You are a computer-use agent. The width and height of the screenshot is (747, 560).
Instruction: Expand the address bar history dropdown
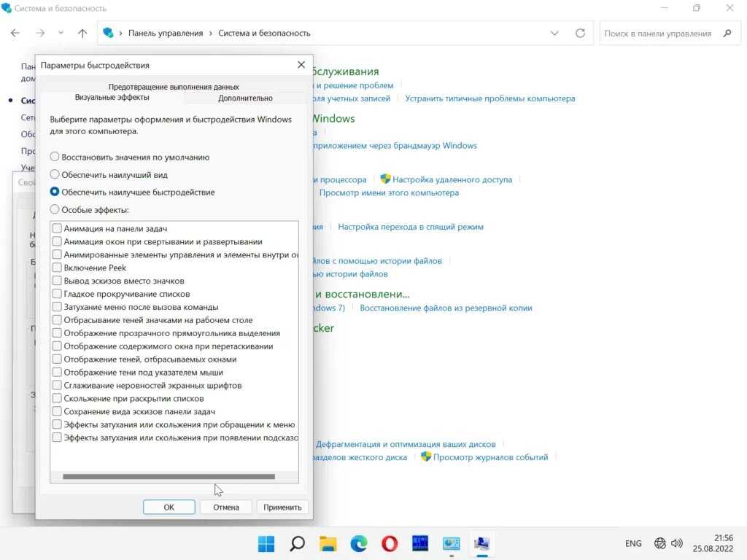(554, 33)
